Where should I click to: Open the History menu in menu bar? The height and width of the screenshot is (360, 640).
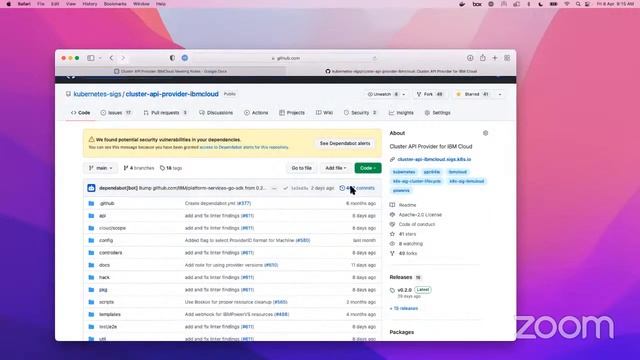(89, 4)
